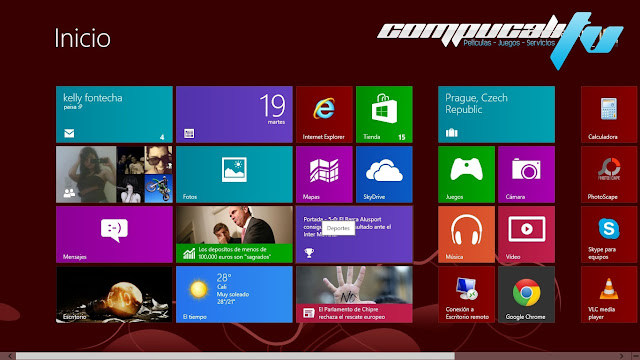
Task: Open the Mapas tile
Action: coord(324,174)
